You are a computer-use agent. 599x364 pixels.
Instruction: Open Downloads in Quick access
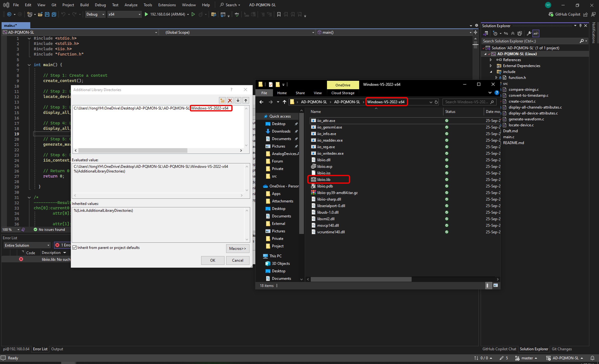(x=281, y=131)
